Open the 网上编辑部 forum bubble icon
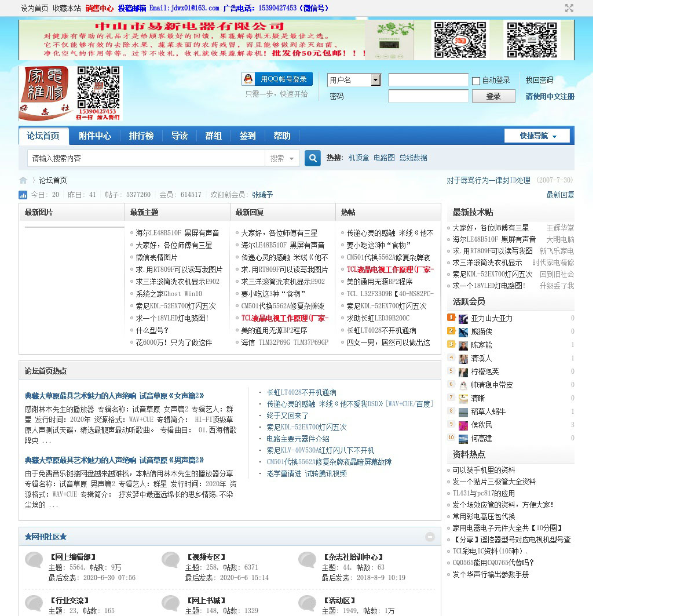 [34, 561]
